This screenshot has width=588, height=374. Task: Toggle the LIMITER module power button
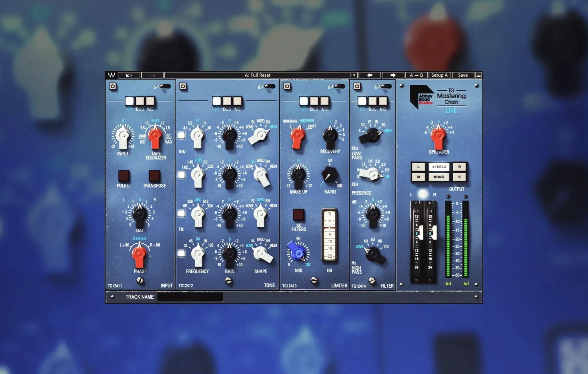pyautogui.click(x=287, y=86)
